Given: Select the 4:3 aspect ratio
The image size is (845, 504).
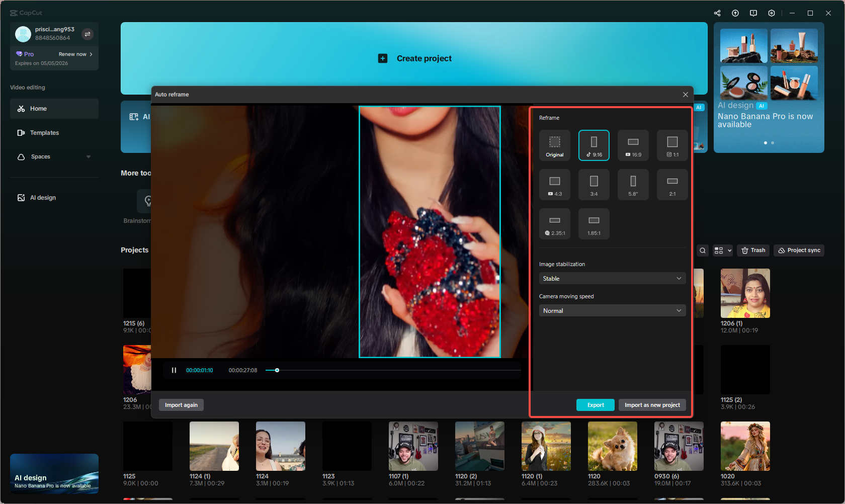Looking at the screenshot, I should click(555, 185).
